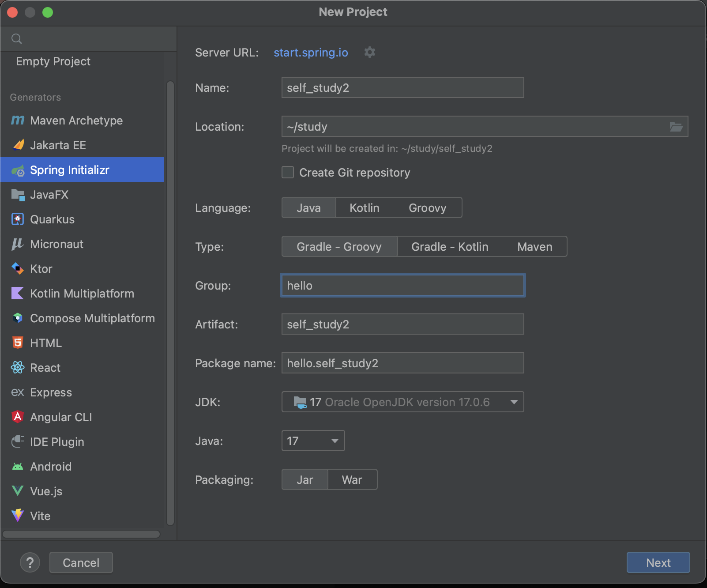Select Groovy as the language
Screen dimensions: 707x588
point(427,207)
